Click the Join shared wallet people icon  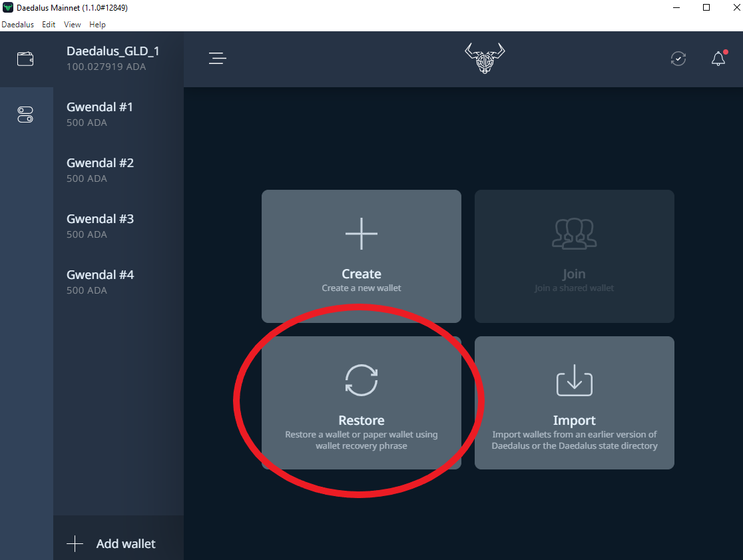coord(575,234)
